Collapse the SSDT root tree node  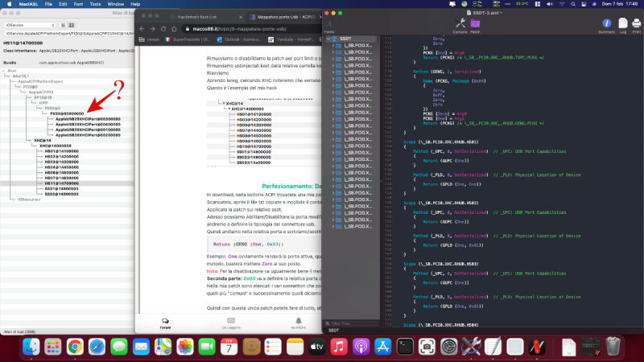pyautogui.click(x=327, y=39)
